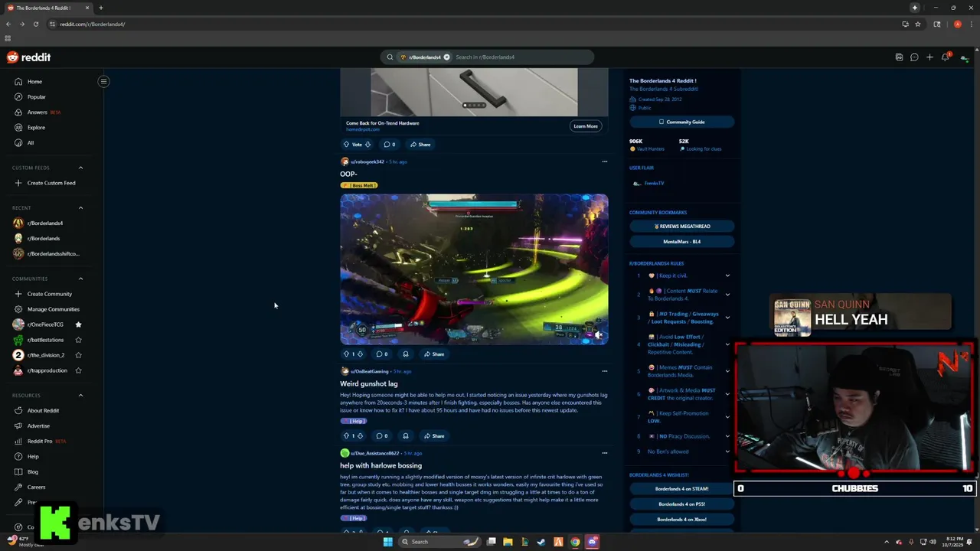This screenshot has height=551, width=980.
Task: Open the Weird gunshot lag post title
Action: pyautogui.click(x=369, y=383)
